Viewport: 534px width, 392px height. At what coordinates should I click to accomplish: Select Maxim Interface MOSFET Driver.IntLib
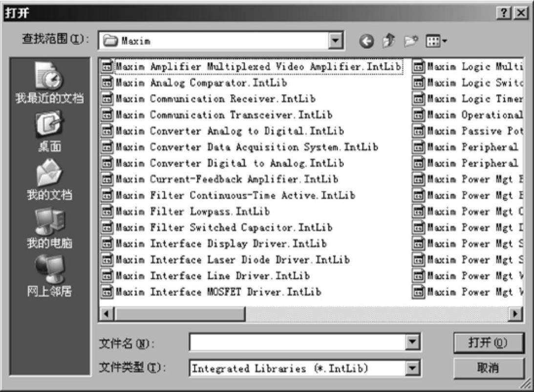pyautogui.click(x=212, y=292)
